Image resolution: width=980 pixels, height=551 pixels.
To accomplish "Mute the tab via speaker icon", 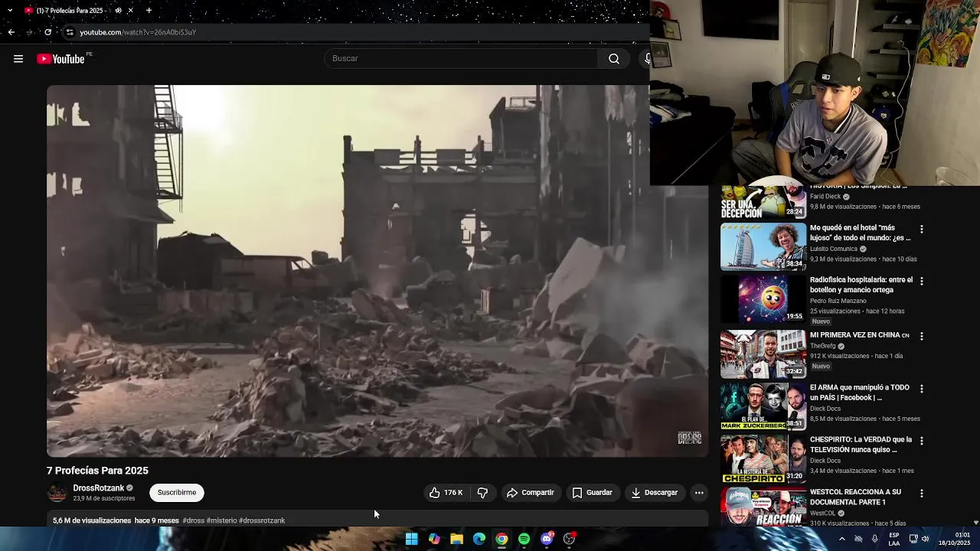I will [x=118, y=11].
